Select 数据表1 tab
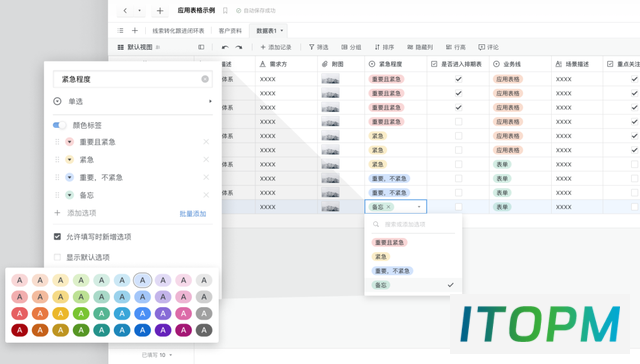 267,31
